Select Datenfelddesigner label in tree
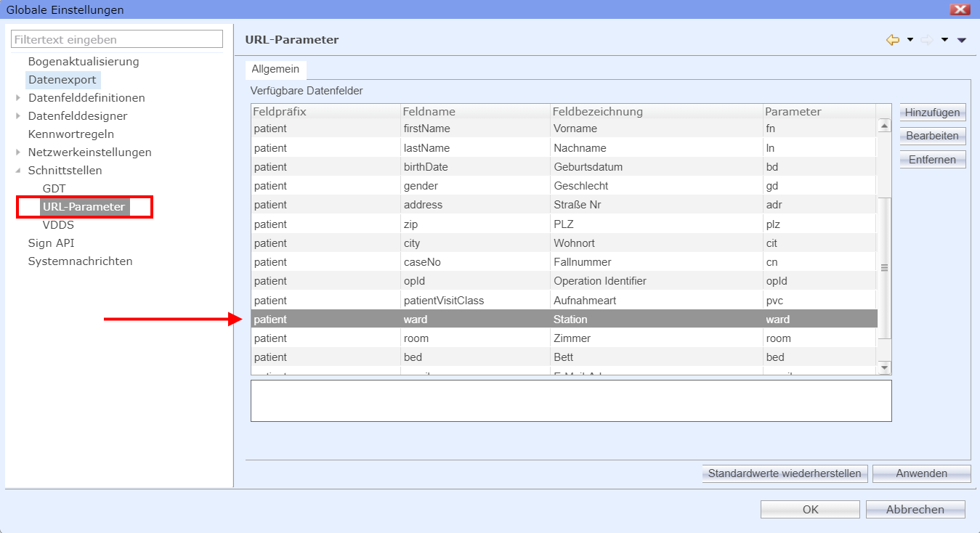 pos(78,115)
